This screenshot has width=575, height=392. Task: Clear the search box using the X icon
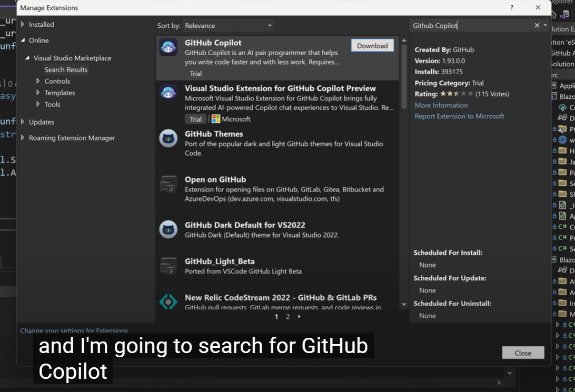536,25
